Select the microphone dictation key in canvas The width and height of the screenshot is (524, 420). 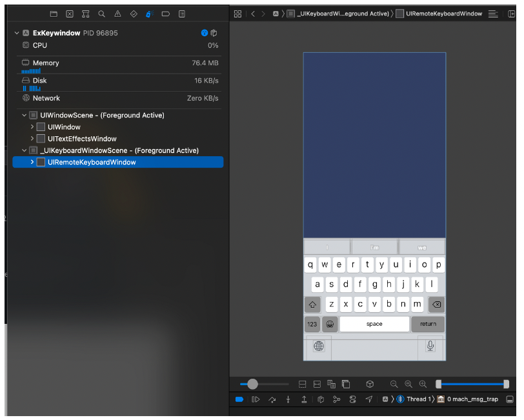tap(430, 346)
